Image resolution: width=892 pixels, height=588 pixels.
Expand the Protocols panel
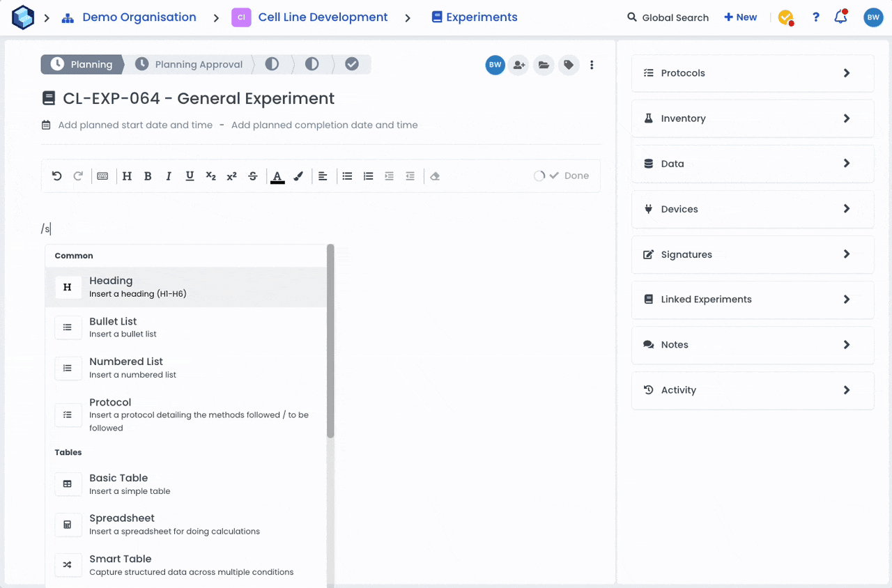click(x=753, y=73)
